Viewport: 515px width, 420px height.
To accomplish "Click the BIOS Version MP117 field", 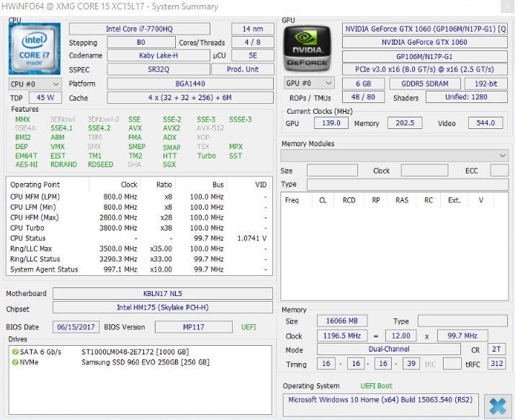I will 194,327.
